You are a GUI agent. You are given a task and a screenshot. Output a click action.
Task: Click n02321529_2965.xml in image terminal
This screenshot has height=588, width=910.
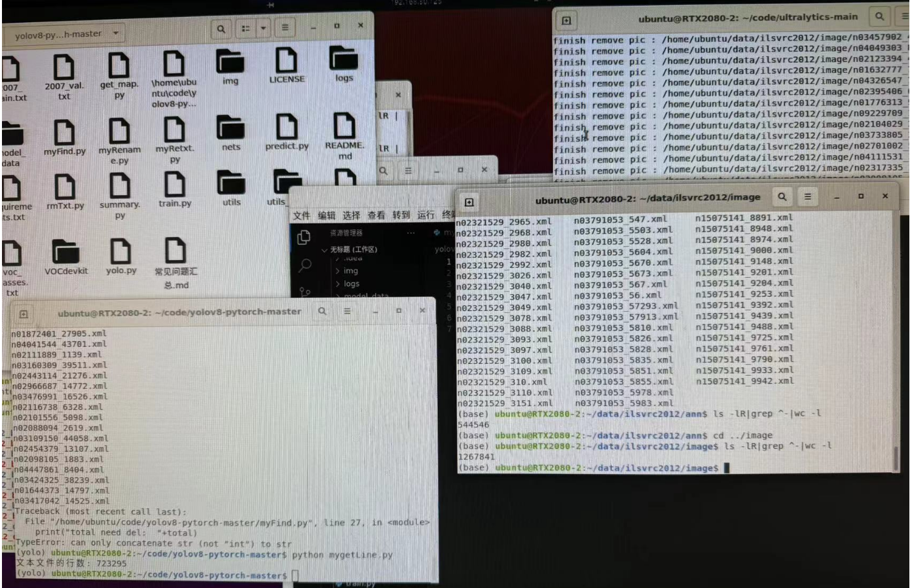[x=504, y=222]
